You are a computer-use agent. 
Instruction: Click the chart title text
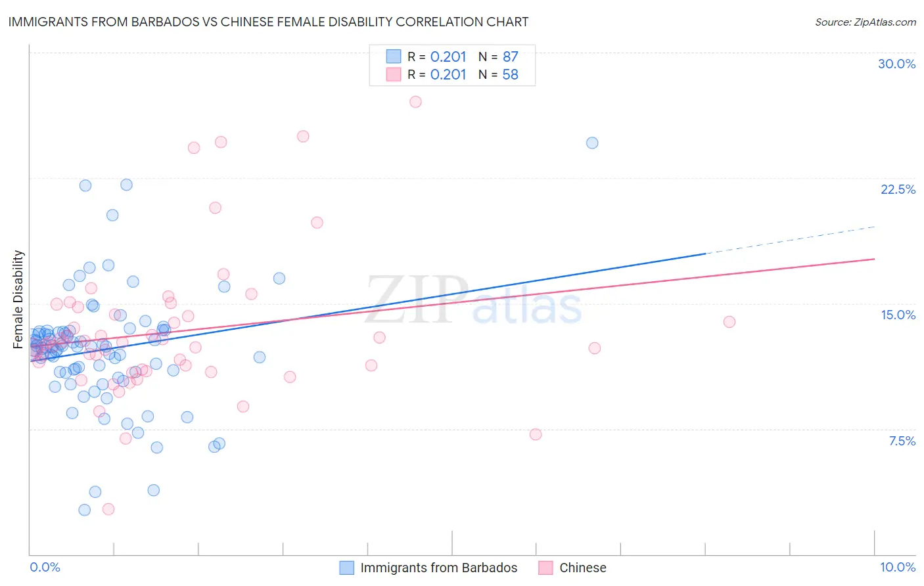(268, 22)
